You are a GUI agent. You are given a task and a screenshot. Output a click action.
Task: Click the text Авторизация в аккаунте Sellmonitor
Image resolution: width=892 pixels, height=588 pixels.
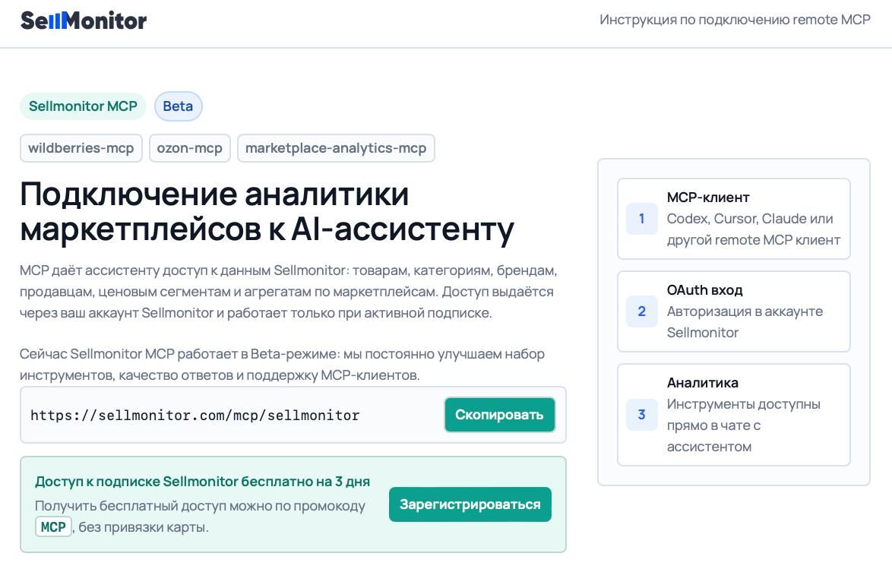click(x=745, y=322)
